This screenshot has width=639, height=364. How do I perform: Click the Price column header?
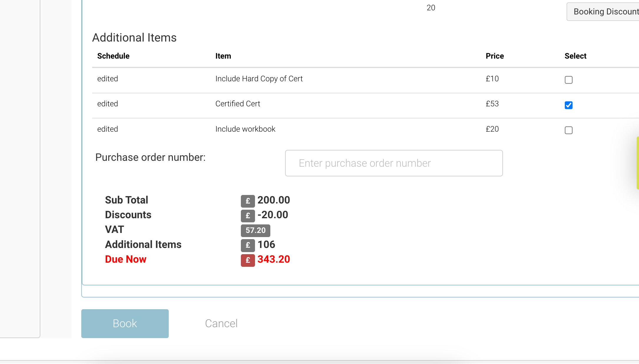(494, 56)
